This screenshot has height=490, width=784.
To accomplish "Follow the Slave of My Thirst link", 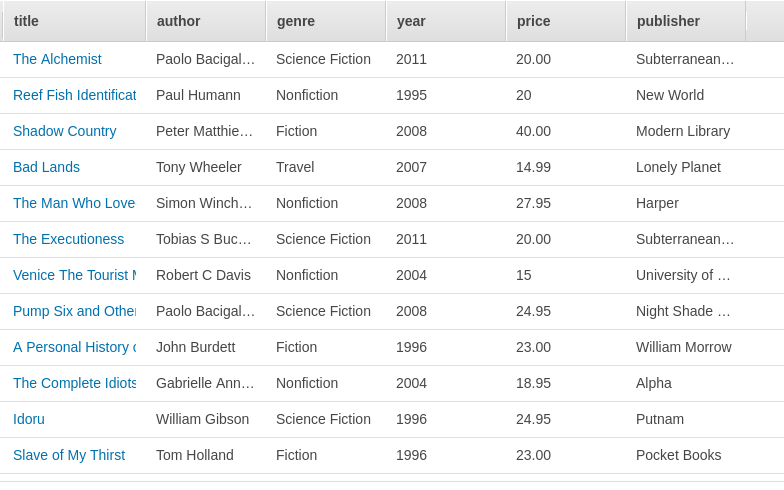I will (69, 455).
